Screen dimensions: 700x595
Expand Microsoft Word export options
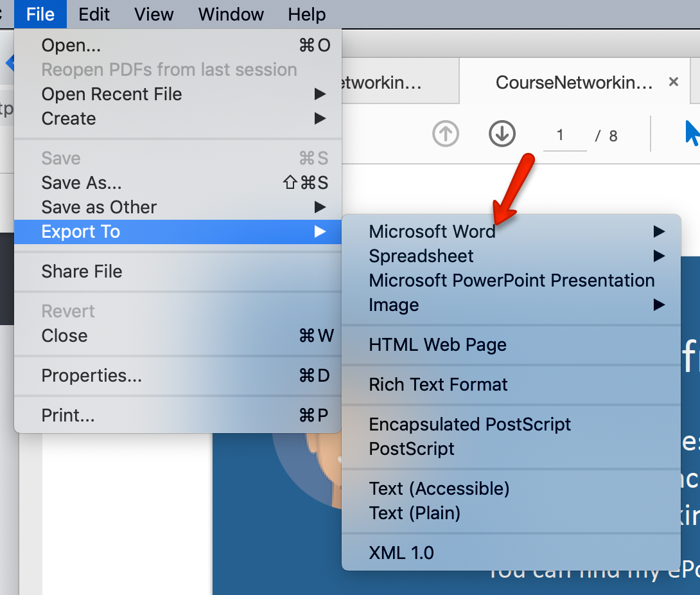pos(511,231)
